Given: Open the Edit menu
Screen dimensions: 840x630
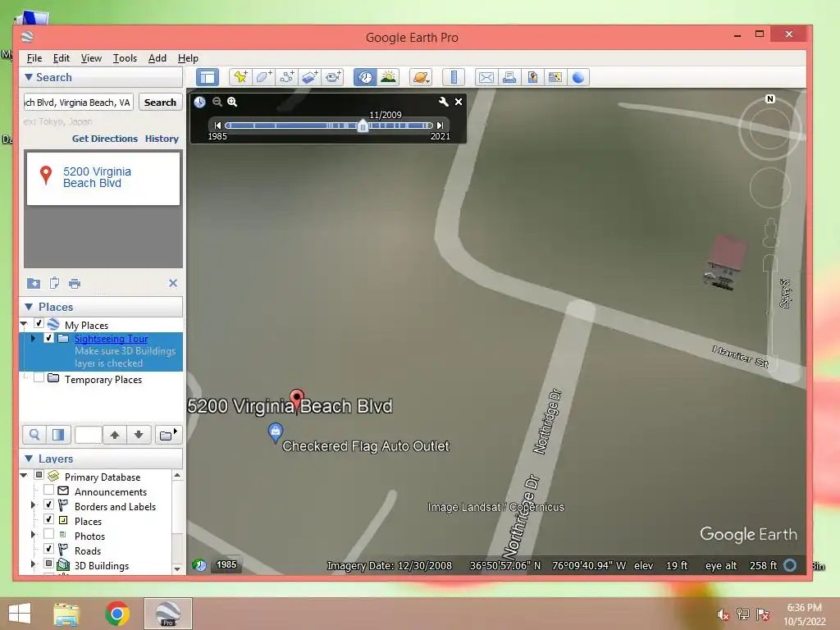Looking at the screenshot, I should coord(61,58).
